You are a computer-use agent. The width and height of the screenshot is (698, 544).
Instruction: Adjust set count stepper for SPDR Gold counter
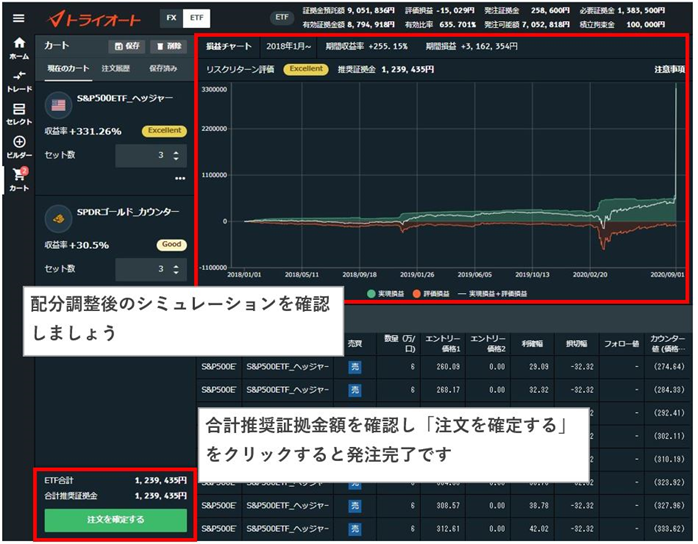pos(176,269)
